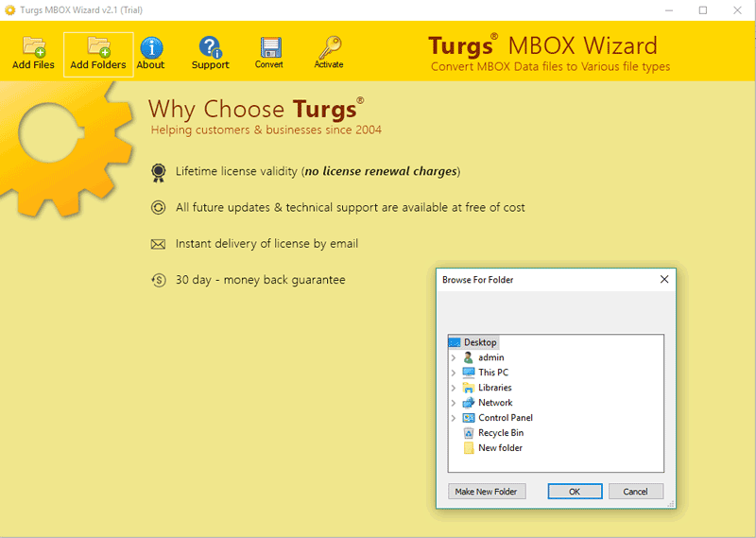Image resolution: width=756 pixels, height=538 pixels.
Task: Click the Network icon in tree
Action: coord(468,403)
